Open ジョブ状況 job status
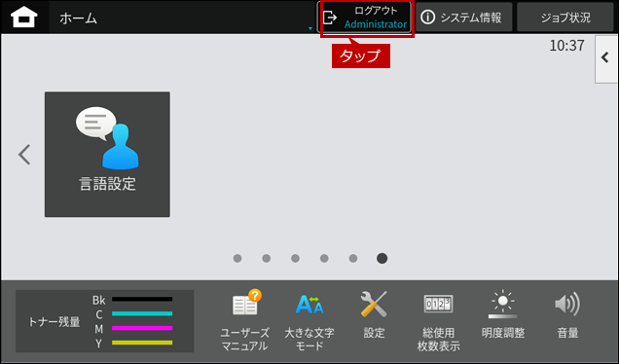 click(565, 18)
